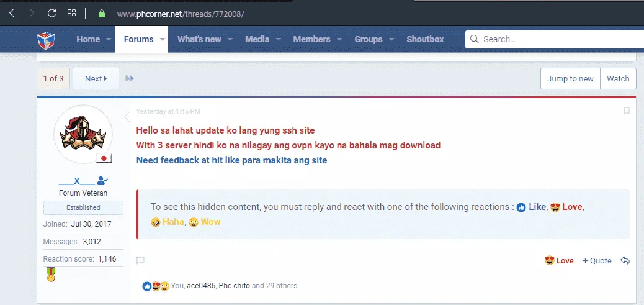The width and height of the screenshot is (644, 305).
Task: Open the Members menu item
Action: 311,40
